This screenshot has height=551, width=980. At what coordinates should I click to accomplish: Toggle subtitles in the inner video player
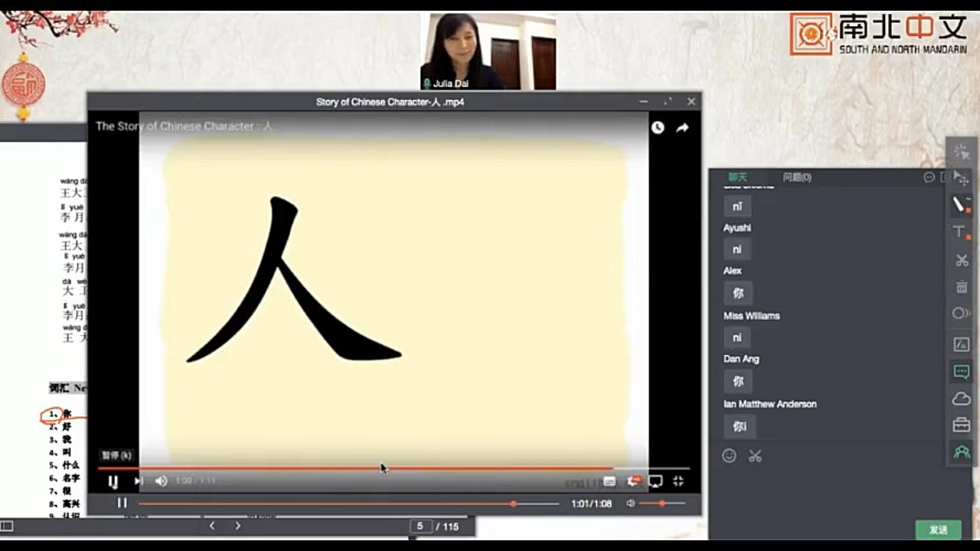[609, 481]
